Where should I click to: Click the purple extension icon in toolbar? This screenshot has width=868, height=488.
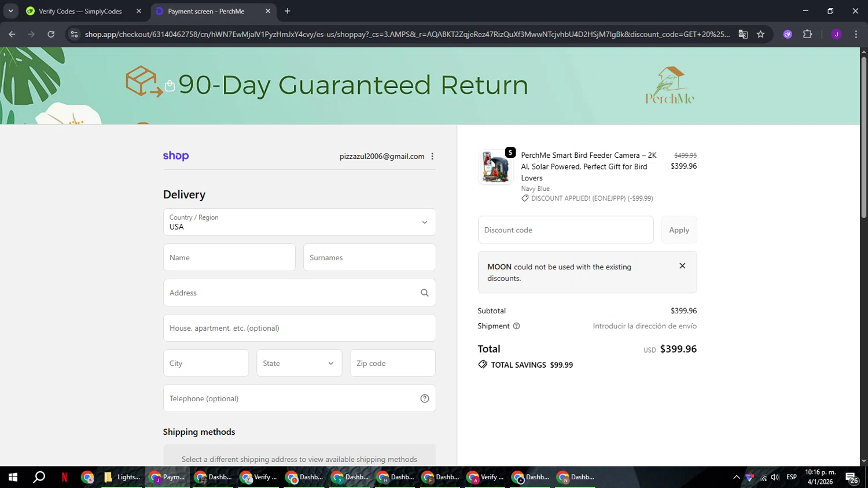[x=788, y=34]
